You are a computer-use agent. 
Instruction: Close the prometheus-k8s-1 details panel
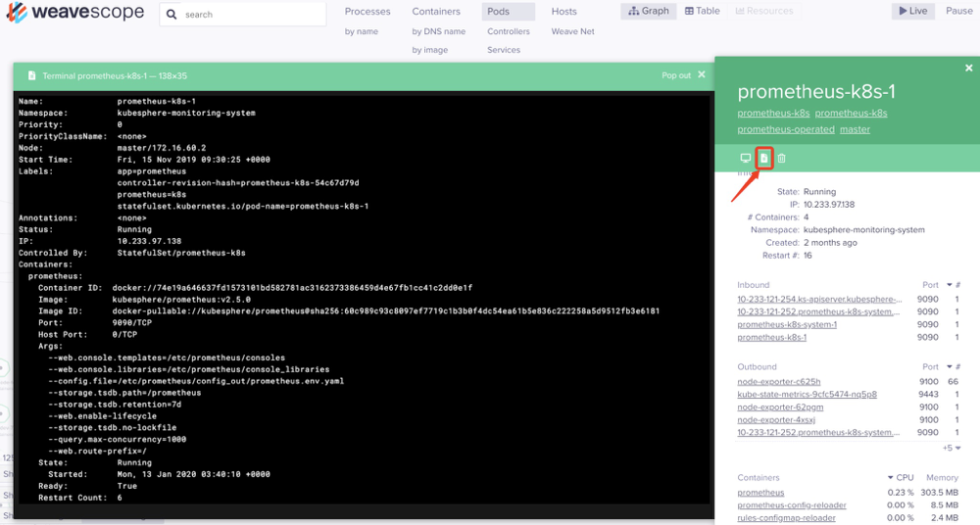pos(969,68)
